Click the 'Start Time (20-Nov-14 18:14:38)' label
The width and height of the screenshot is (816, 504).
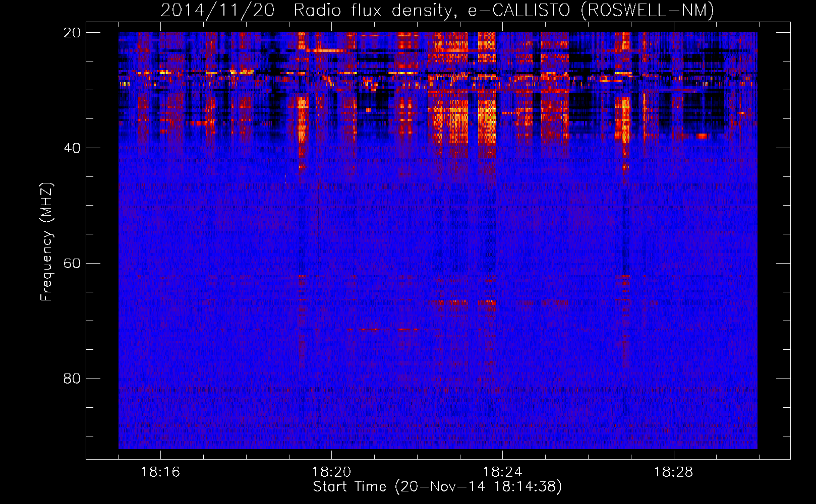437,487
